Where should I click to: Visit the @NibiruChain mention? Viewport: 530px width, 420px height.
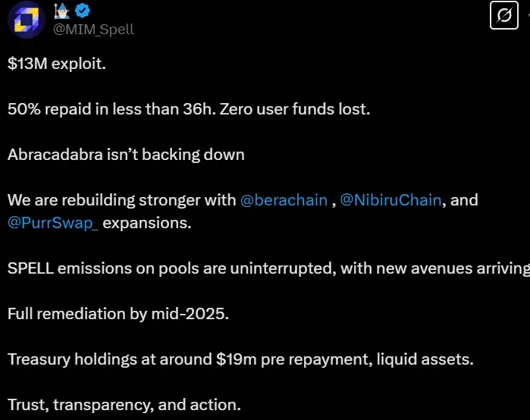pyautogui.click(x=390, y=201)
